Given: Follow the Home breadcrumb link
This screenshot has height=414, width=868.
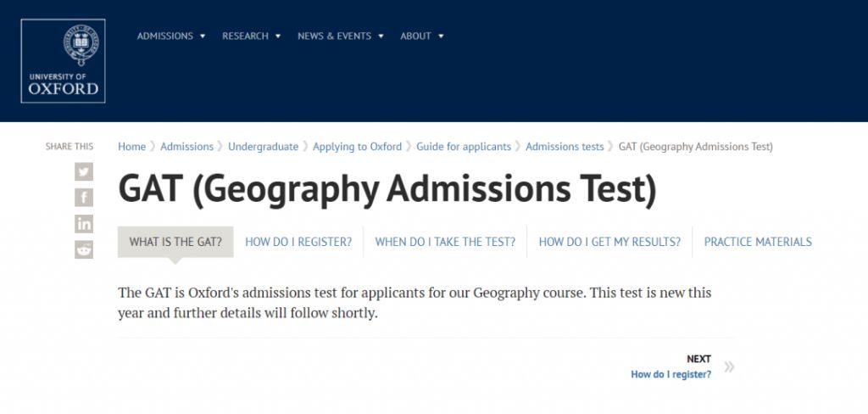Looking at the screenshot, I should [x=131, y=147].
